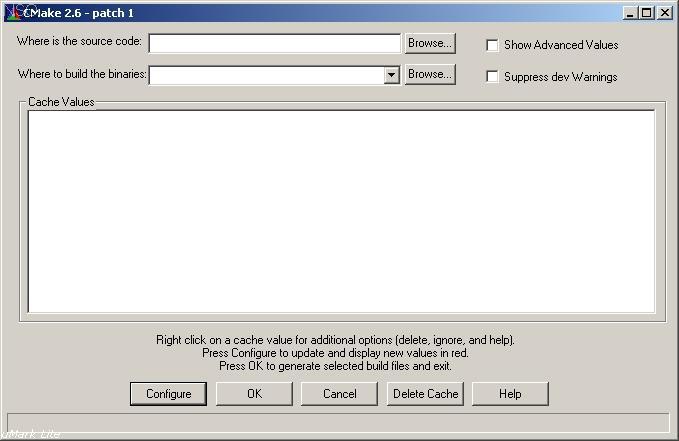
Task: Click OK to generate build files
Action: click(254, 394)
